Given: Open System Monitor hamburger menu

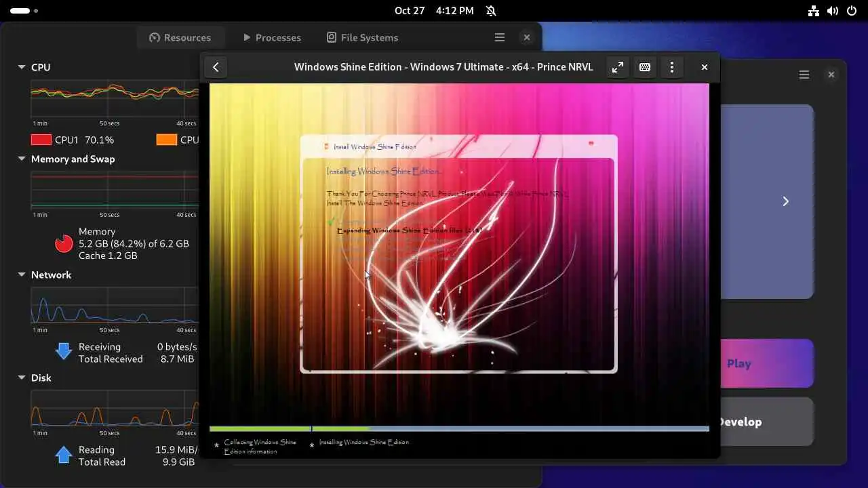Looking at the screenshot, I should pos(499,37).
